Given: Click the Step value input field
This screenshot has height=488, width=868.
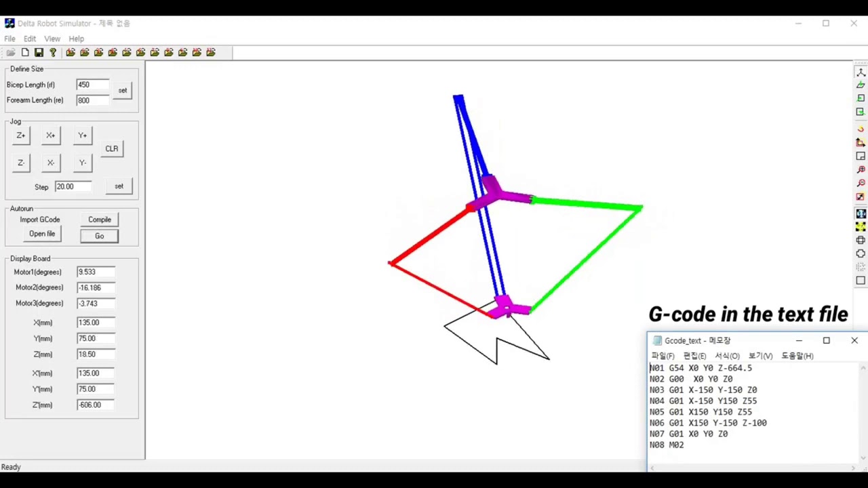Looking at the screenshot, I should [73, 186].
